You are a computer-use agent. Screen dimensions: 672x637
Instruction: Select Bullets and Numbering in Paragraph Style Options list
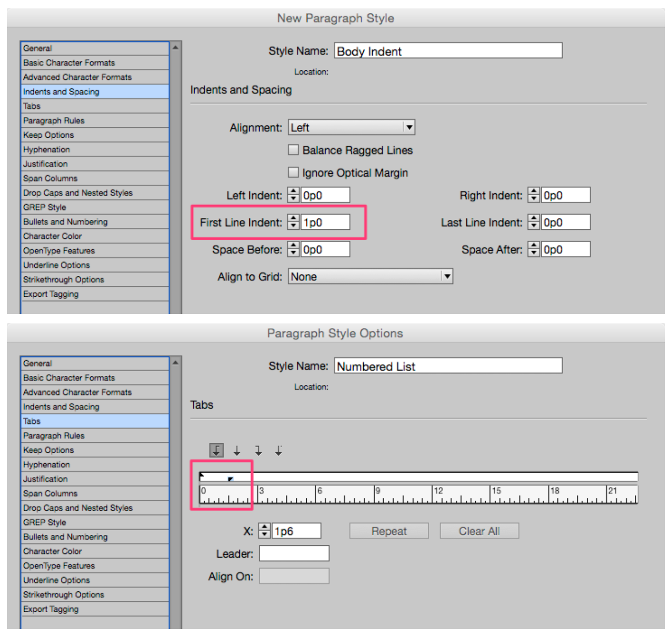click(x=65, y=536)
